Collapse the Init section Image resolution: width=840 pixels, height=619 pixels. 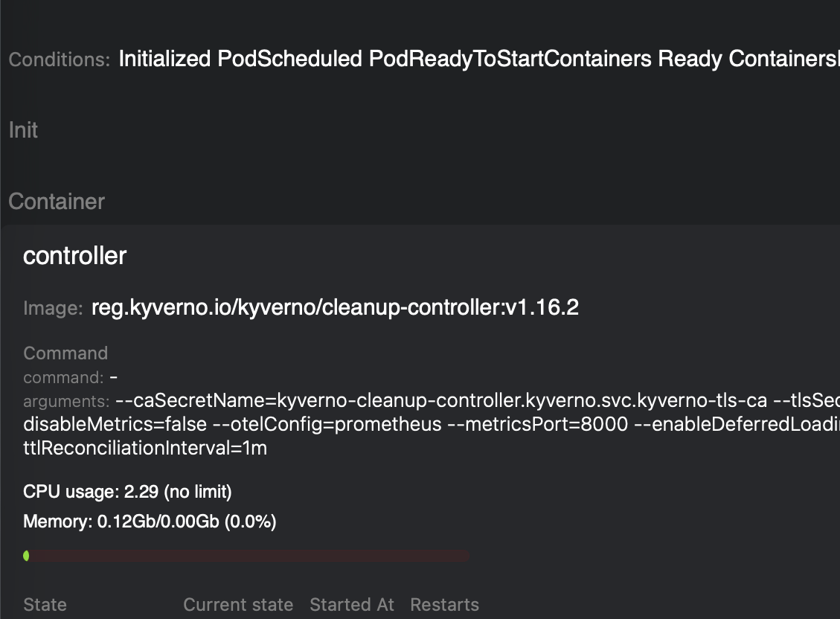tap(22, 129)
